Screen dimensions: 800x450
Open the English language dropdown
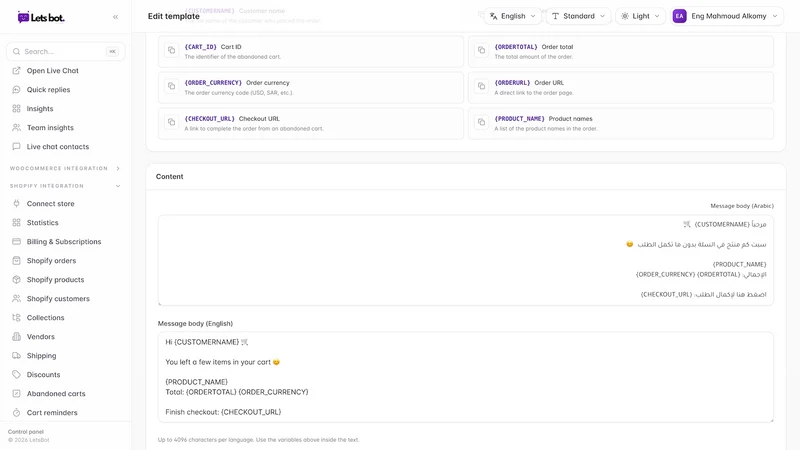[x=512, y=16]
